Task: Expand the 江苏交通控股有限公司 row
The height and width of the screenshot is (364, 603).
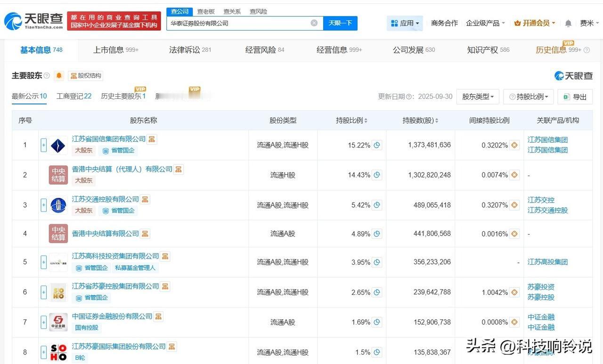Action: tap(43, 205)
